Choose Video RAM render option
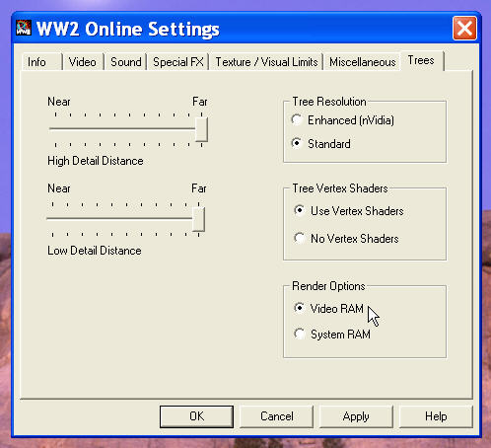Image resolution: width=491 pixels, height=448 pixels. pyautogui.click(x=328, y=309)
